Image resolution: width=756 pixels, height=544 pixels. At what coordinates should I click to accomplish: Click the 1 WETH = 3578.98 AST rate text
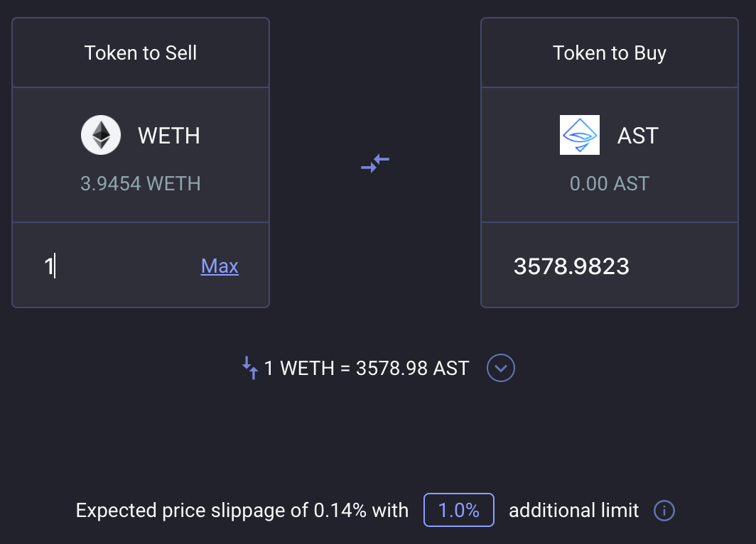coord(367,368)
